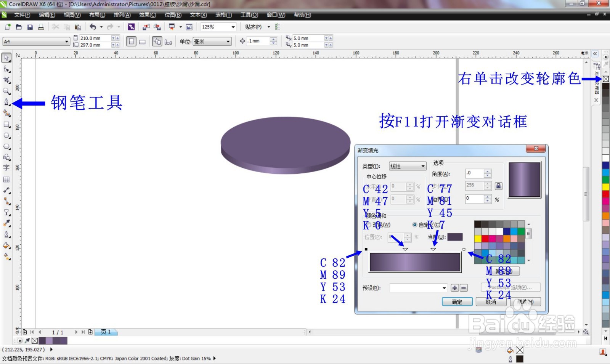Expand the 单位 units dropdown
This screenshot has height=364, width=610.
click(228, 41)
